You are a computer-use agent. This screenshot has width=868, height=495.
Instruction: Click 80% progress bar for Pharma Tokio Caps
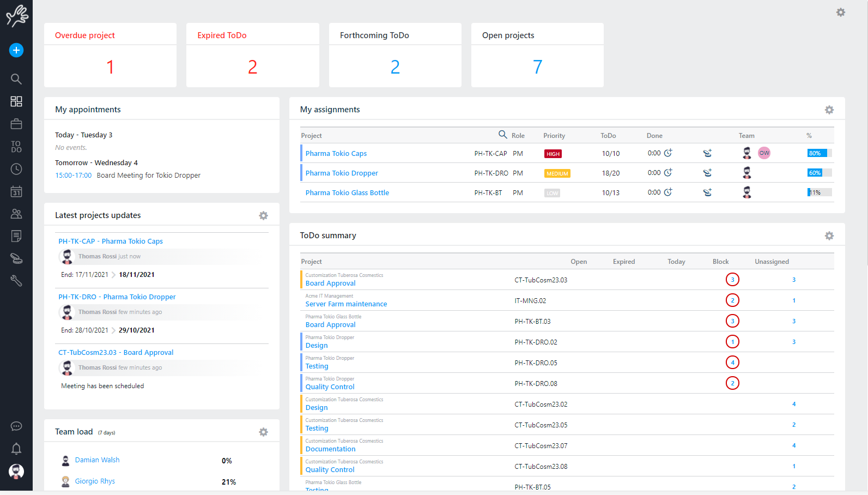tap(819, 153)
